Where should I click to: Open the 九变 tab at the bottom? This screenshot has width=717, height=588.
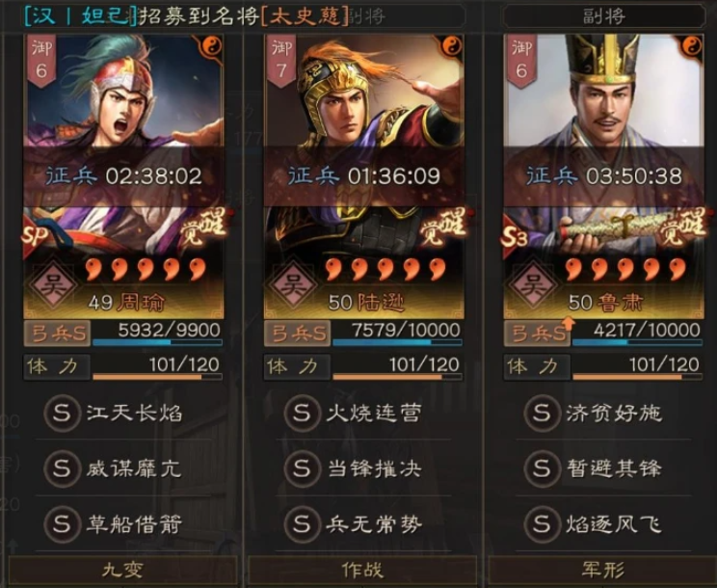click(122, 570)
